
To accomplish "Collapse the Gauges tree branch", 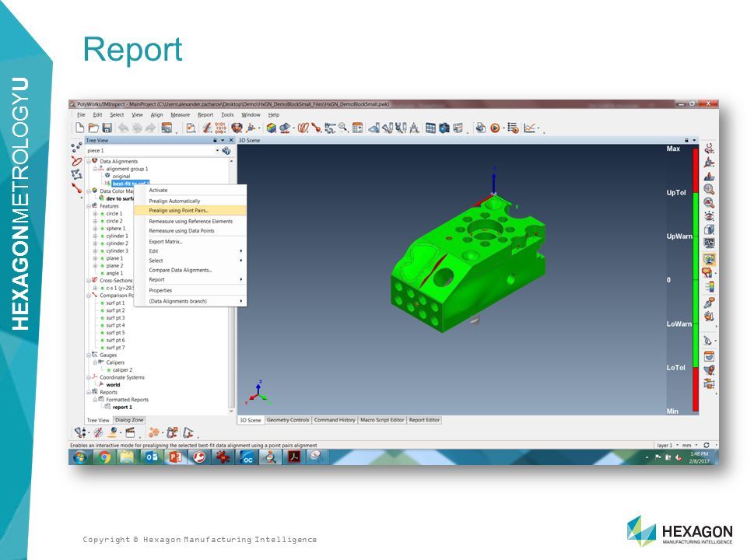I will (89, 355).
